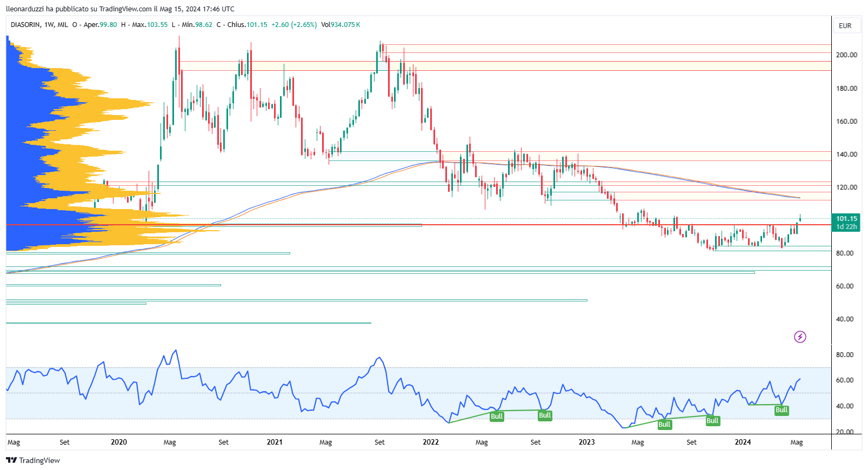Open the TradingView logo at bottom left
The width and height of the screenshot is (868, 470).
pyautogui.click(x=33, y=460)
